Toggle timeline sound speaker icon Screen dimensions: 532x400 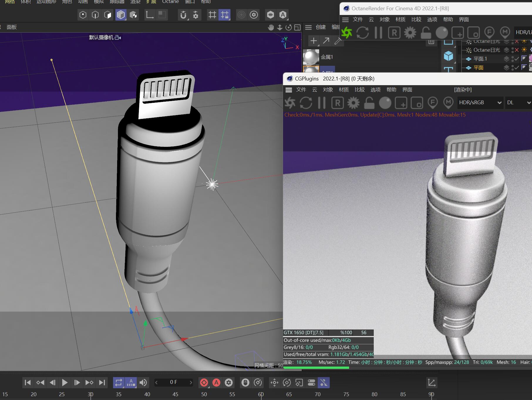point(143,382)
